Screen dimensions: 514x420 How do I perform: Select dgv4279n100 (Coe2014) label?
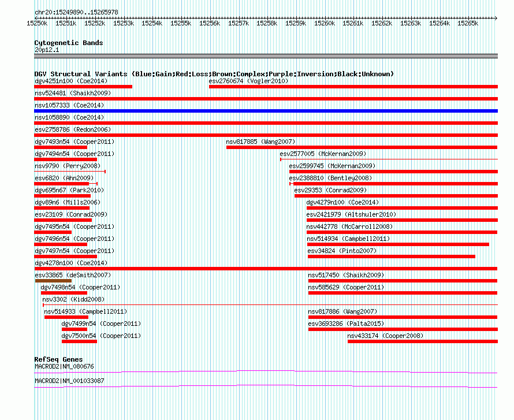(x=342, y=202)
